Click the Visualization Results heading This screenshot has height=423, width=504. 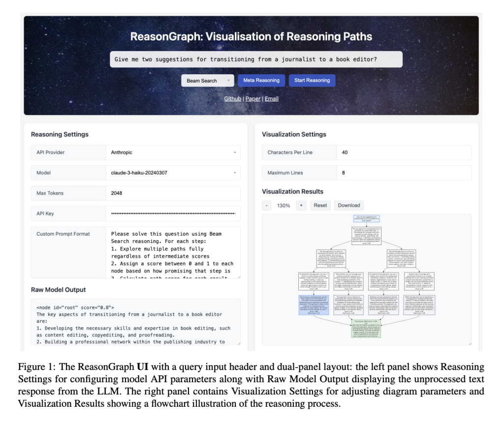(x=292, y=192)
